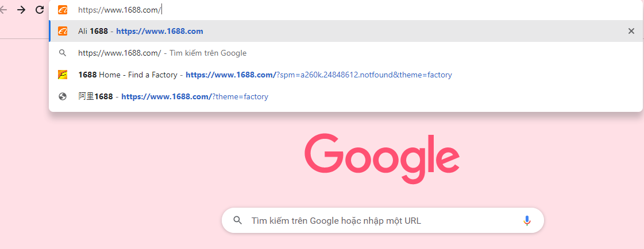644x249 pixels.
Task: Click the Alibaba site icon in address bar
Action: 63,10
